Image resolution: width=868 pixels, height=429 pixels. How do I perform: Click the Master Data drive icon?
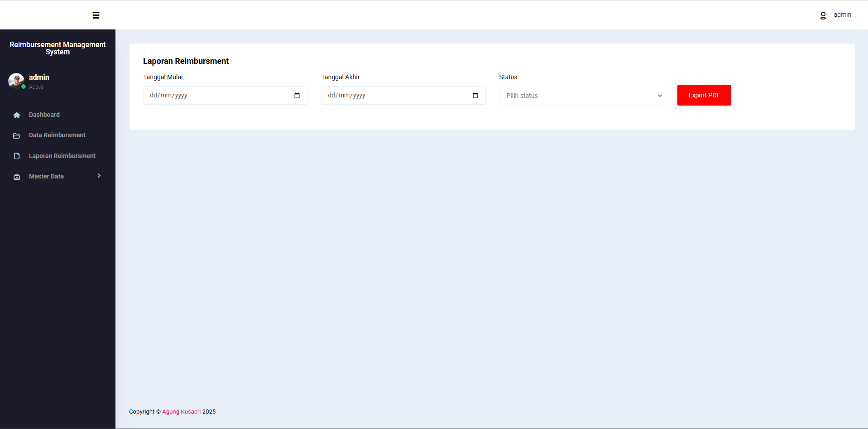pyautogui.click(x=17, y=177)
